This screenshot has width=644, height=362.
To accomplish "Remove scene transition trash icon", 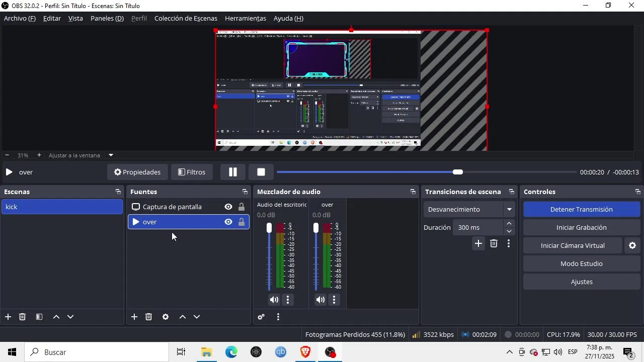I will (x=494, y=244).
